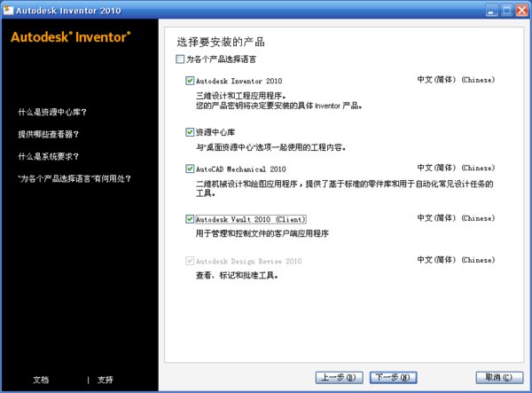Open the 什么是资源中心库? help link
532x393 pixels.
coord(52,112)
